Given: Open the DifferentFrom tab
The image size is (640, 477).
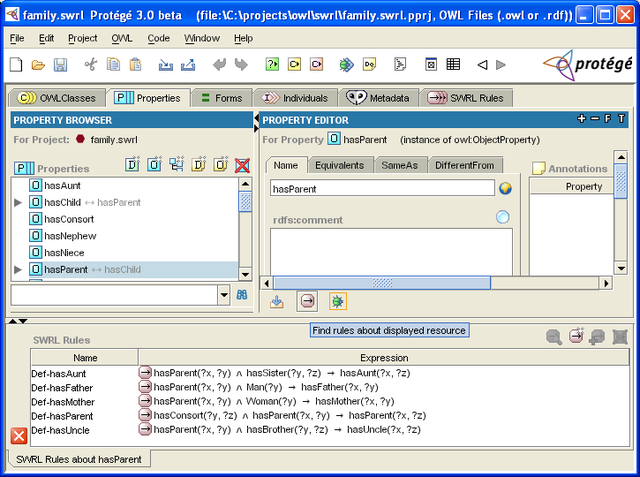Looking at the screenshot, I should point(464,165).
